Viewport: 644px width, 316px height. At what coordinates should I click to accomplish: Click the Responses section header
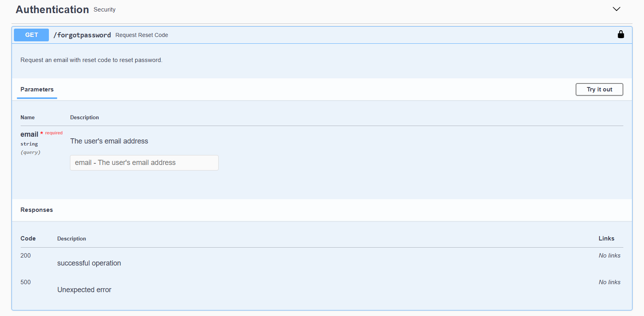point(37,210)
